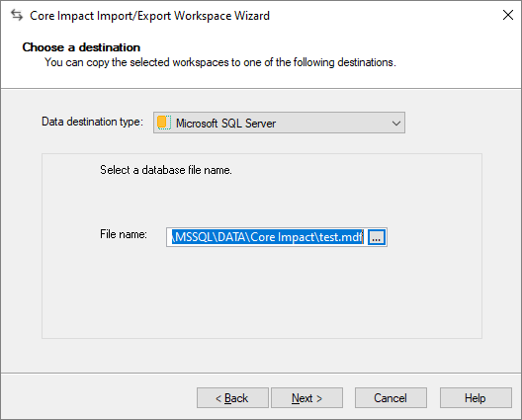Cancel the workspace export wizard
Viewport: 522px width, 420px height.
coord(391,397)
